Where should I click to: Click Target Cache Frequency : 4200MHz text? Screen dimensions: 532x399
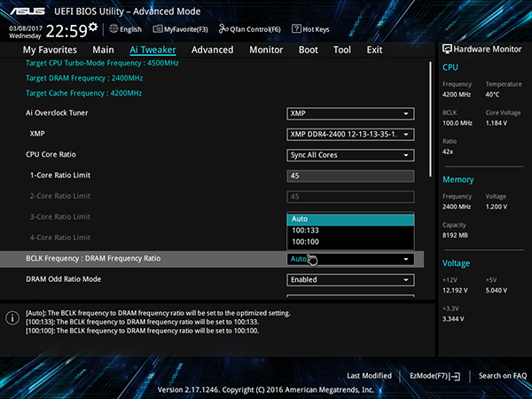(x=84, y=93)
